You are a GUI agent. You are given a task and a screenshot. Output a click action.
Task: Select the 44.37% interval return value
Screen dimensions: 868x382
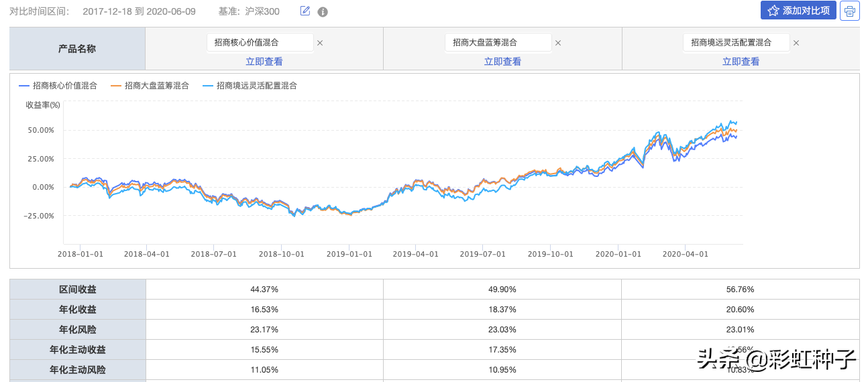264,290
